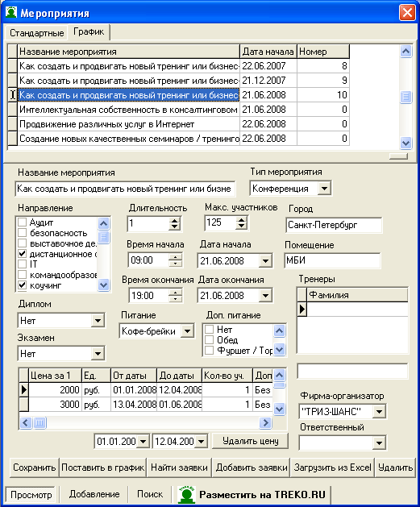Check the Обед extra meal checkbox
Image resolution: width=420 pixels, height=507 pixels.
(x=209, y=340)
